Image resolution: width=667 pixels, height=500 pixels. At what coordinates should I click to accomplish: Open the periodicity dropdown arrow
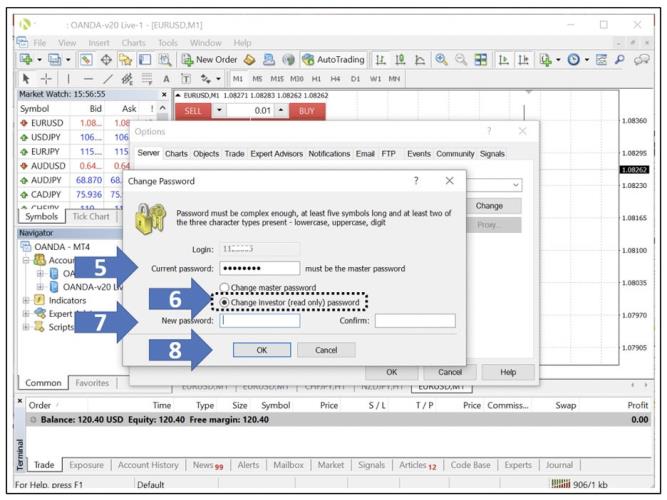pos(587,60)
